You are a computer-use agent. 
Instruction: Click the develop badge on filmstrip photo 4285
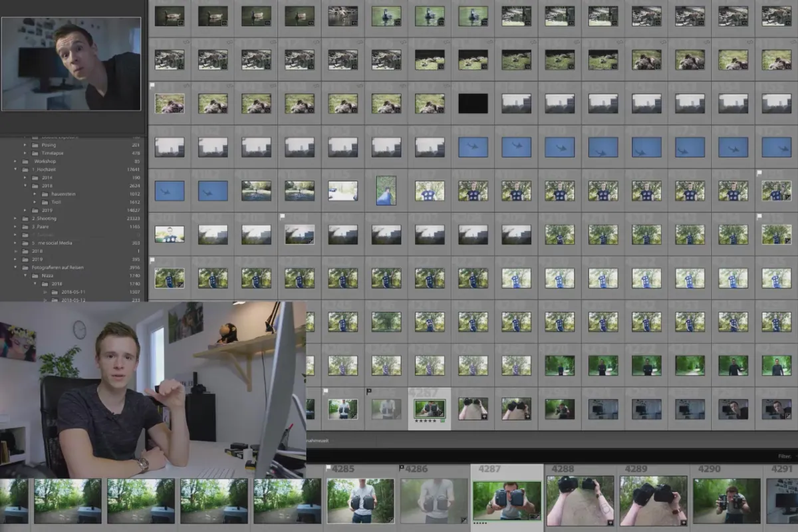pyautogui.click(x=391, y=520)
